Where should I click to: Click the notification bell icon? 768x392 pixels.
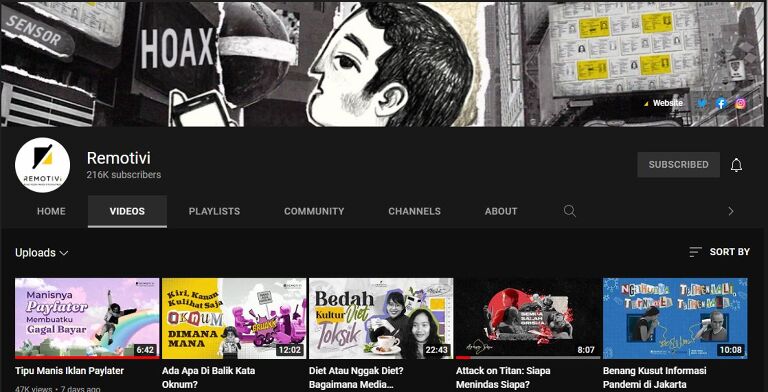pos(736,165)
